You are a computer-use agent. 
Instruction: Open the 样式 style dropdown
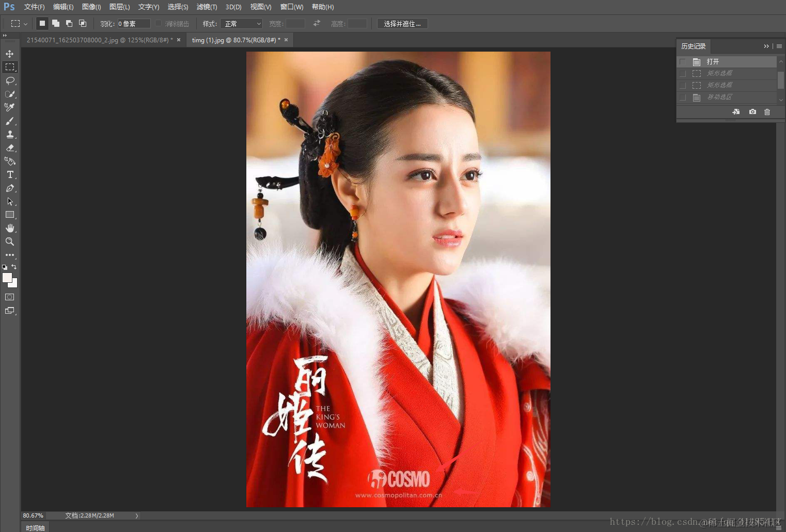tap(242, 24)
